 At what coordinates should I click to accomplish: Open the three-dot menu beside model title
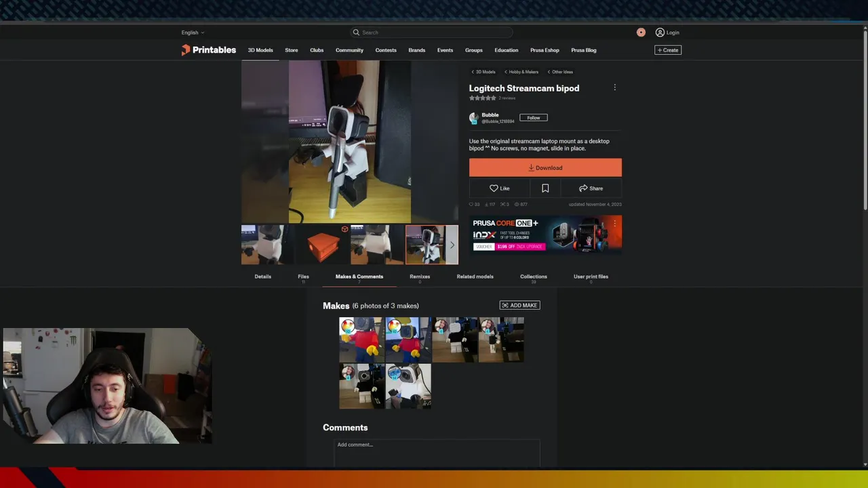[x=615, y=87]
